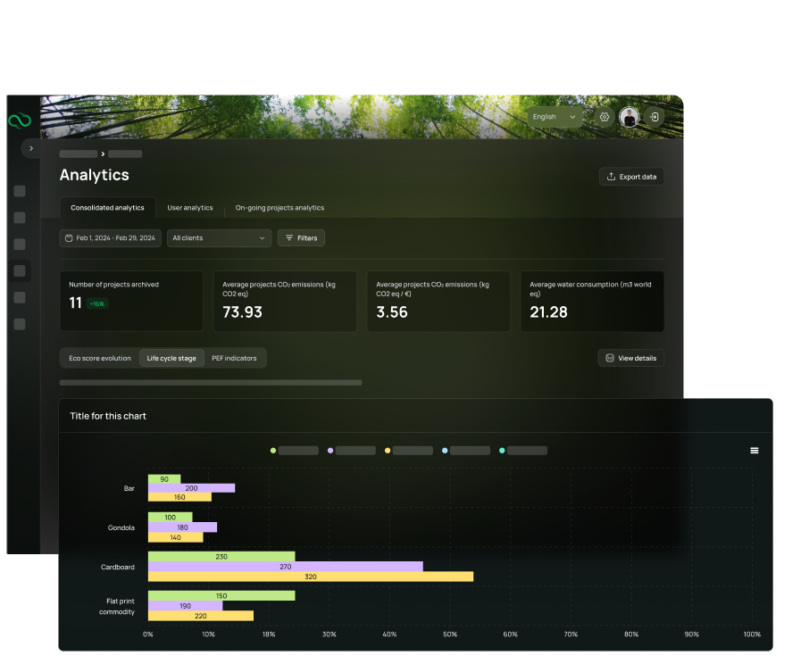
Task: Click the horizontal scrollbar below segment tabs
Action: coord(211,383)
